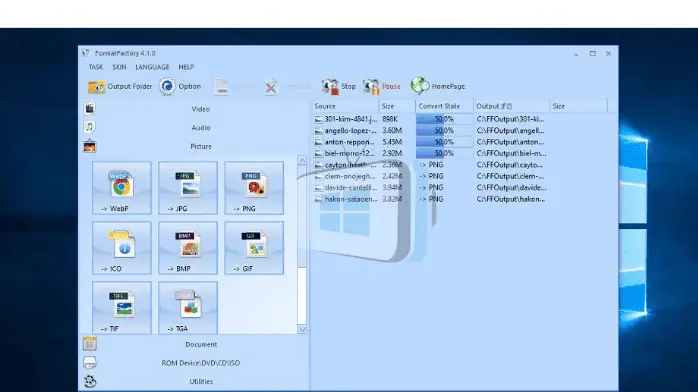Click 50.0% progress of biel-morro row
Viewport: 698px width, 392px height.
pos(444,154)
